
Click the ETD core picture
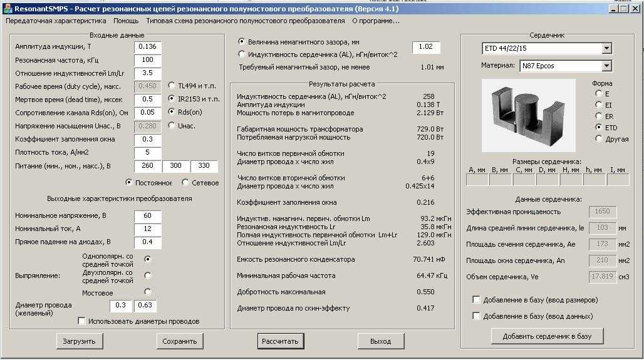pyautogui.click(x=529, y=115)
